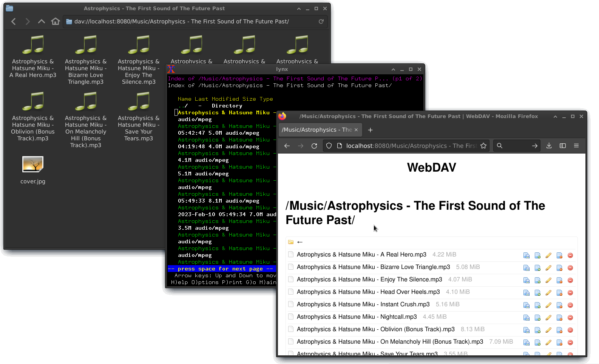Toggle the Firefox sidebar
Screen dimensions: 599x364
[563, 146]
